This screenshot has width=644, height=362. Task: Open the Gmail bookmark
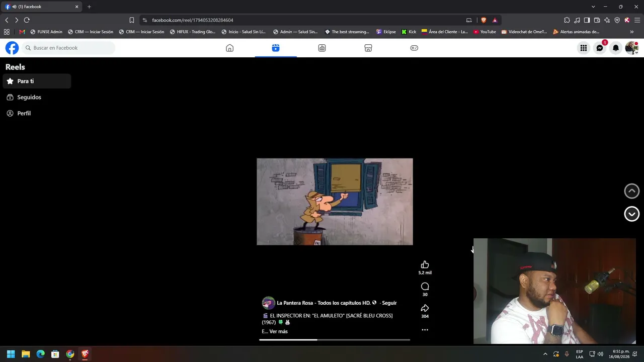click(x=22, y=32)
